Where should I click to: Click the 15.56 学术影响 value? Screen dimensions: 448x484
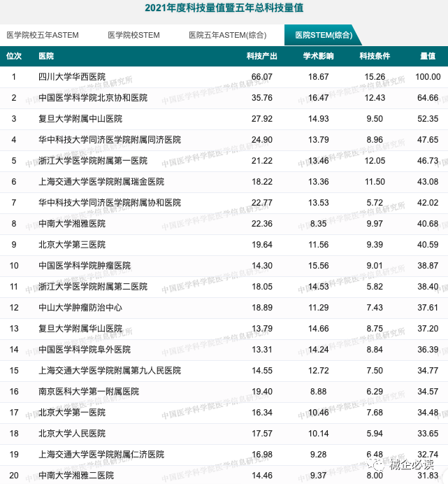coord(319,266)
